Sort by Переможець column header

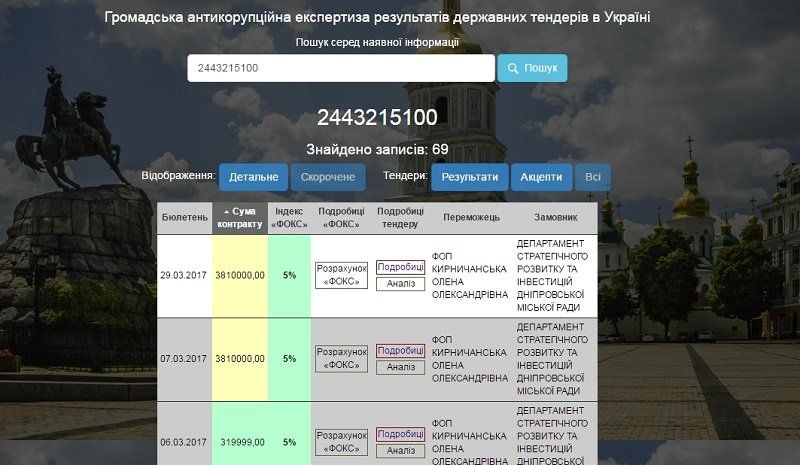[x=471, y=217]
